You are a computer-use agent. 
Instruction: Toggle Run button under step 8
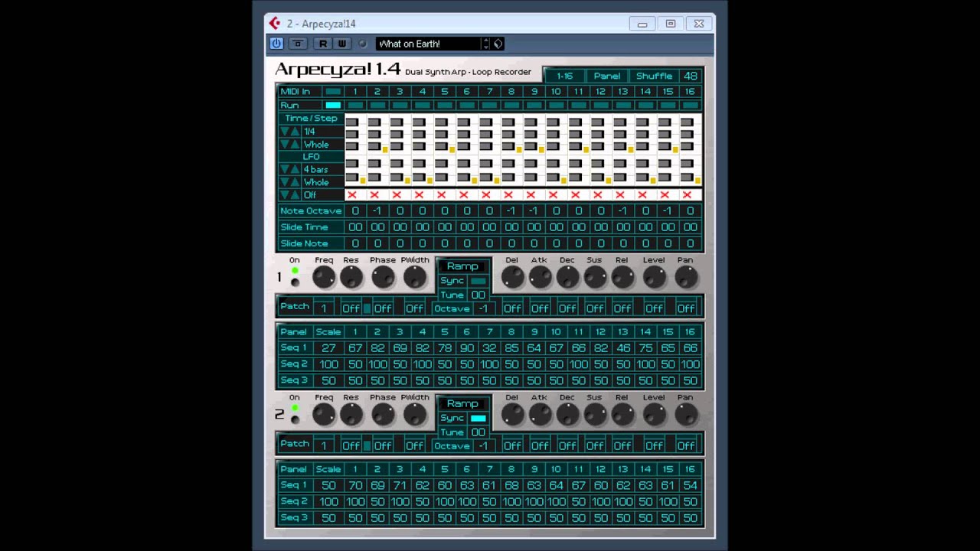[x=511, y=105]
